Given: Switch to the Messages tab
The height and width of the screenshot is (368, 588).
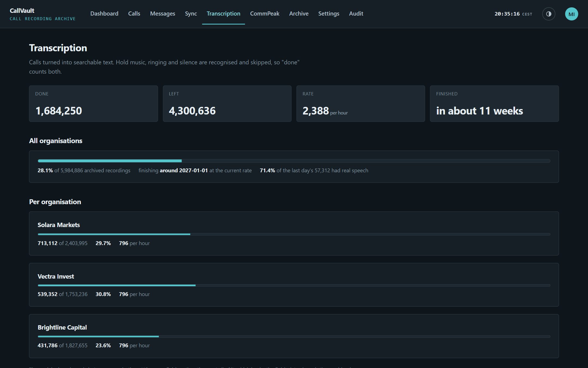Looking at the screenshot, I should coord(163,14).
